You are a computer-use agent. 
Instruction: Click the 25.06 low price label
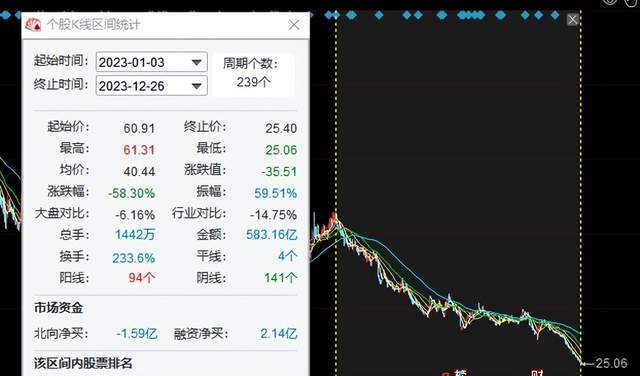click(x=611, y=363)
